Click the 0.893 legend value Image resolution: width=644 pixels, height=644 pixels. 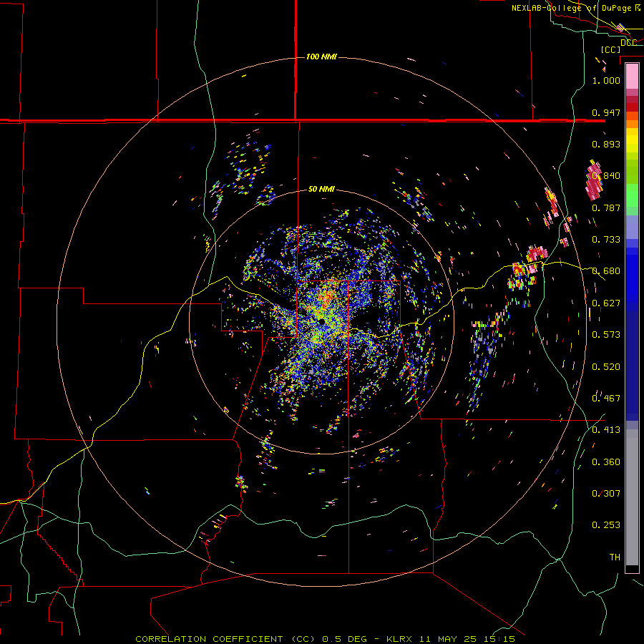click(x=606, y=144)
